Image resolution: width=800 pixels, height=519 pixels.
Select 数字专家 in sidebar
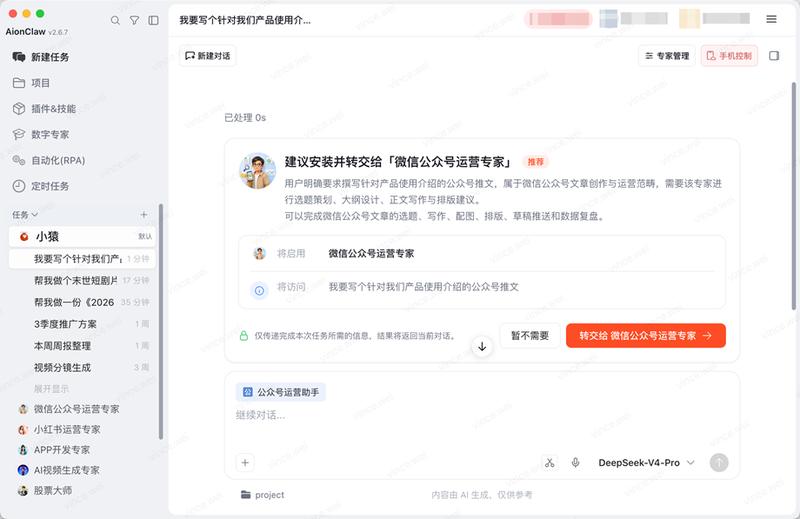[x=40, y=135]
